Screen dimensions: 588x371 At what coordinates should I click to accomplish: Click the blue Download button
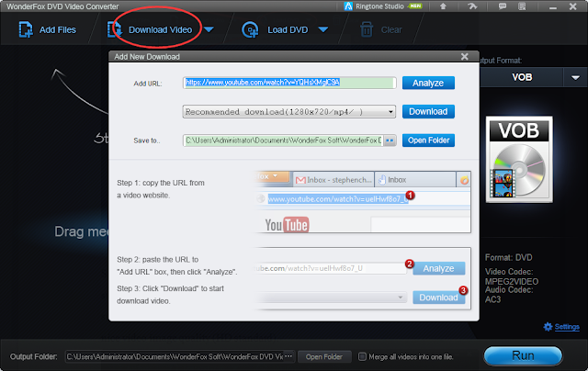pos(428,112)
